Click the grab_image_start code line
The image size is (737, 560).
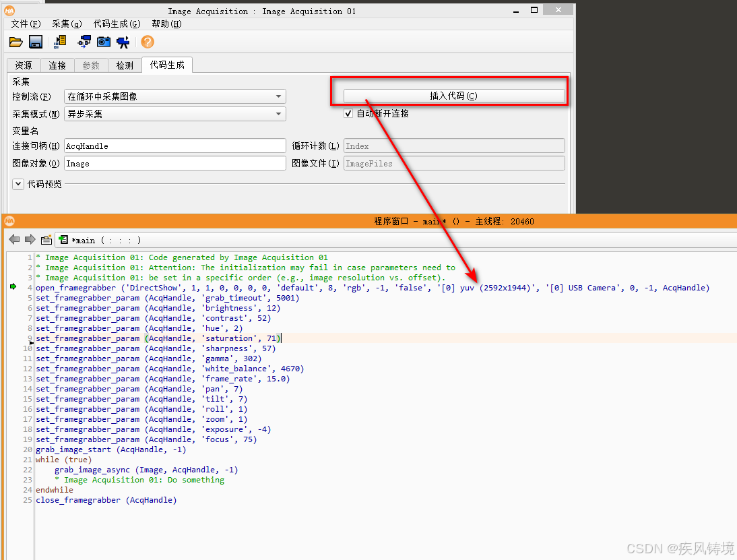click(111, 449)
